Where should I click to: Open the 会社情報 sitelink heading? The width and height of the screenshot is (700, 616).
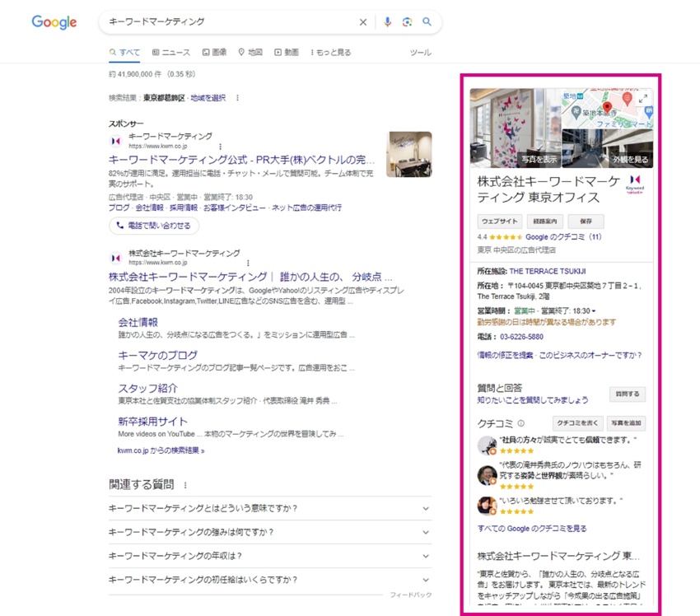pyautogui.click(x=138, y=322)
